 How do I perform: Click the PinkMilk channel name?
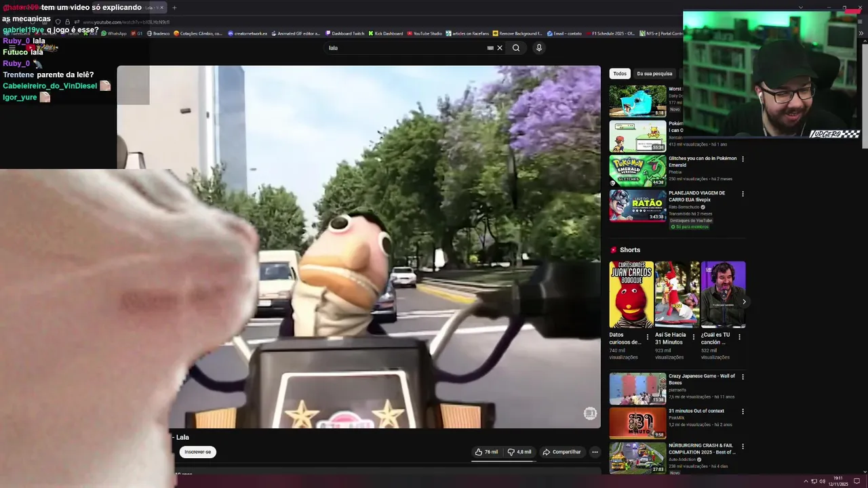[676, 418]
